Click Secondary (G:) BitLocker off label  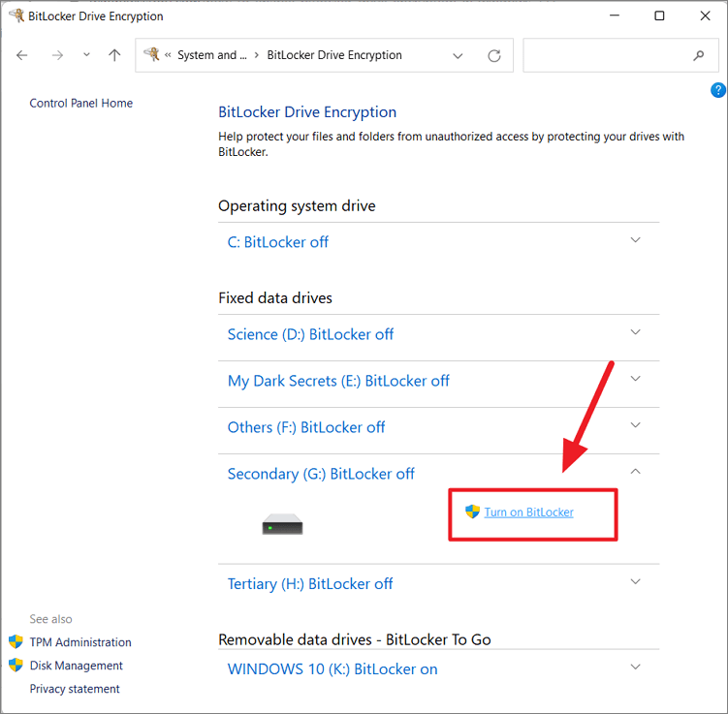click(x=321, y=474)
